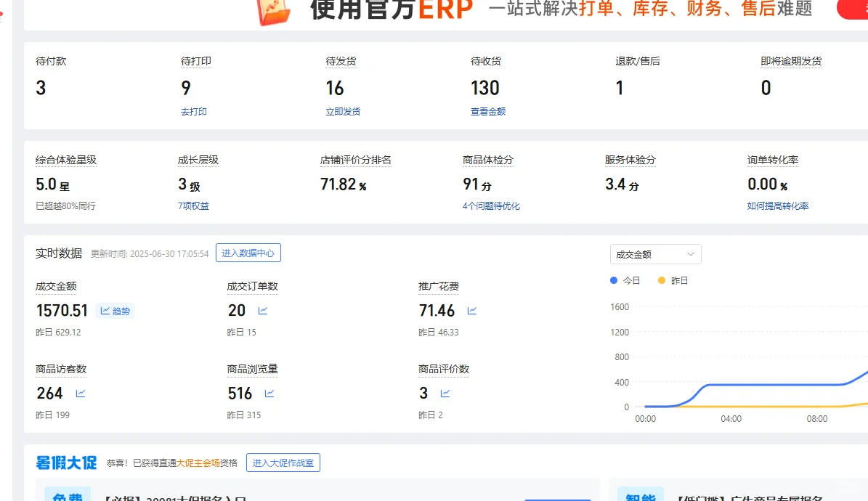Open the line chart icon next to 成交订单数
The height and width of the screenshot is (501, 868).
tap(262, 310)
